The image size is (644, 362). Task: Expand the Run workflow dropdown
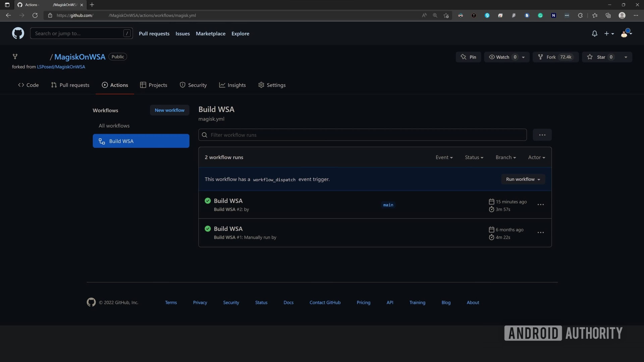pyautogui.click(x=523, y=179)
